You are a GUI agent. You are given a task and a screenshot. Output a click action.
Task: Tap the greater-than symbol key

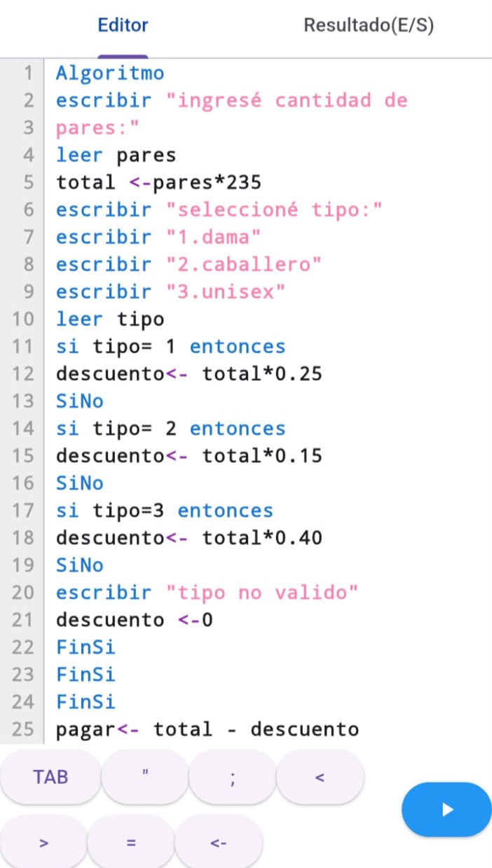point(43,843)
